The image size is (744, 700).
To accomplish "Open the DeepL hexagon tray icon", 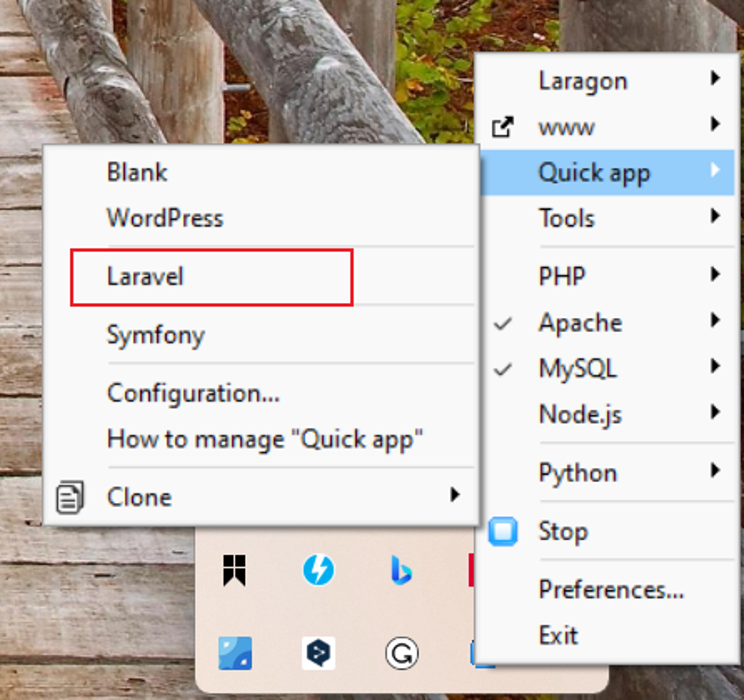I will (318, 653).
